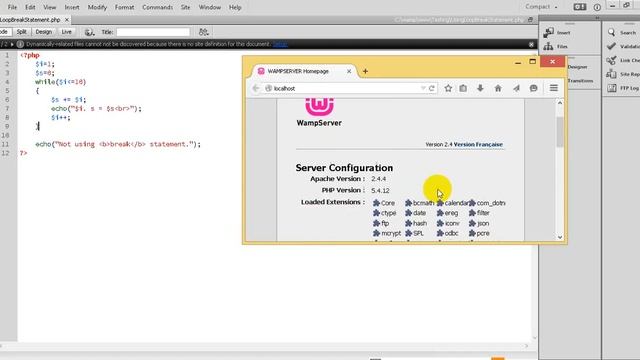Close the LoopBreakStatement.php document tab
The height and width of the screenshot is (360, 640).
tap(67, 20)
